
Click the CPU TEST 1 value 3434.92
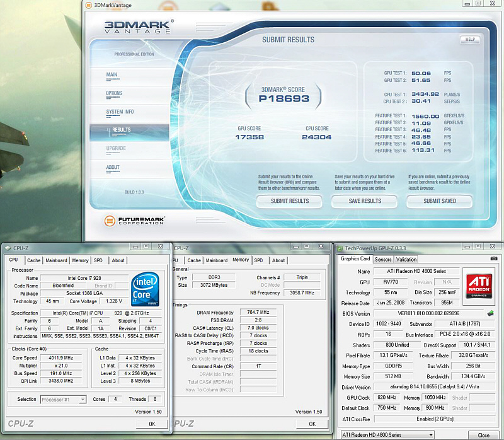click(425, 94)
